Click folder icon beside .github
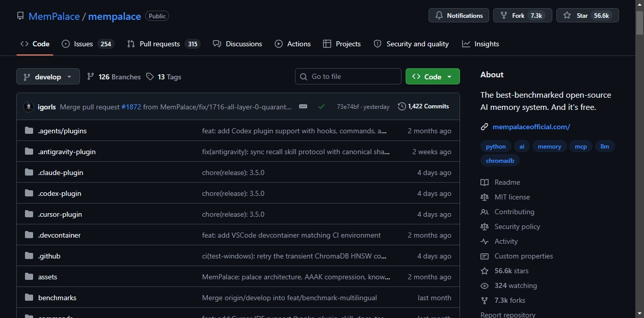The image size is (644, 318). click(29, 256)
